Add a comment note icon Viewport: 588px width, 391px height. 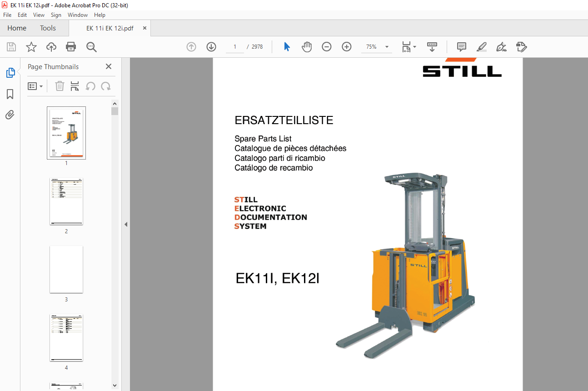[462, 47]
